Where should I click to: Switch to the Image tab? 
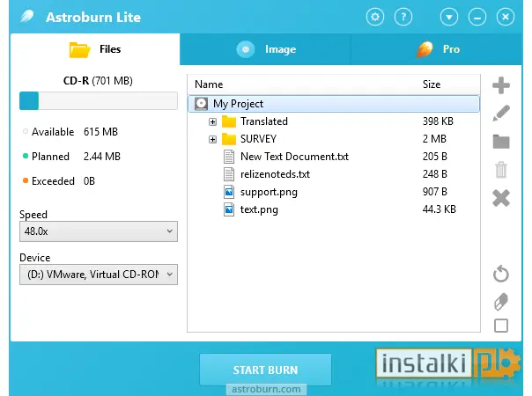tap(265, 49)
